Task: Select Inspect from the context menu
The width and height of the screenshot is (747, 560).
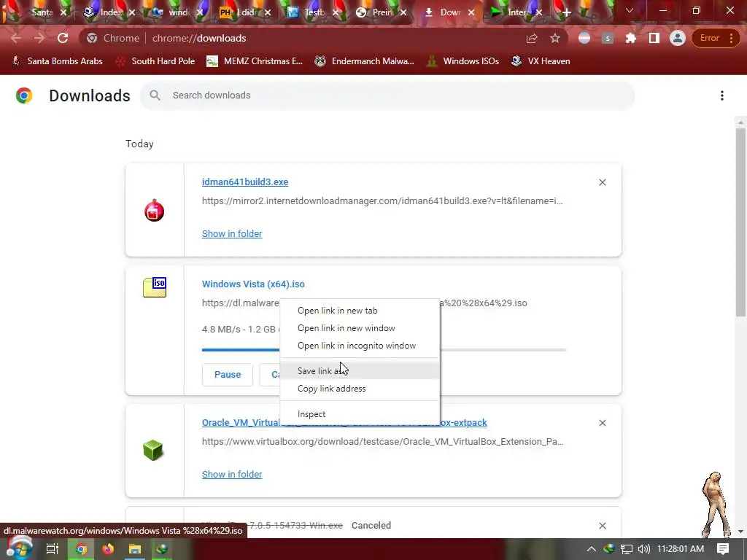Action: (360, 414)
